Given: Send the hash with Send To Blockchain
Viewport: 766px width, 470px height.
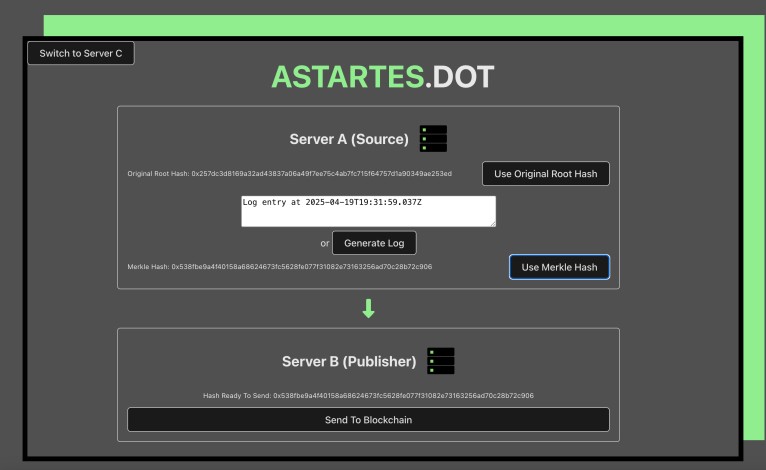Looking at the screenshot, I should [368, 420].
